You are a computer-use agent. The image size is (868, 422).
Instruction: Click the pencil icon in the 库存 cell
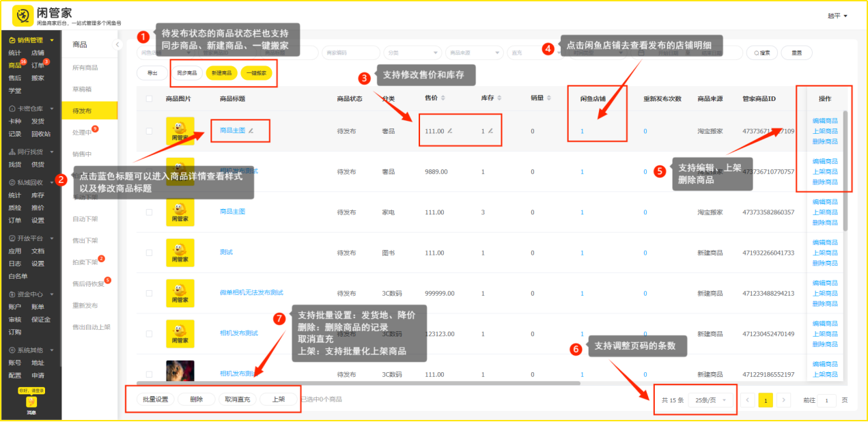coord(490,130)
